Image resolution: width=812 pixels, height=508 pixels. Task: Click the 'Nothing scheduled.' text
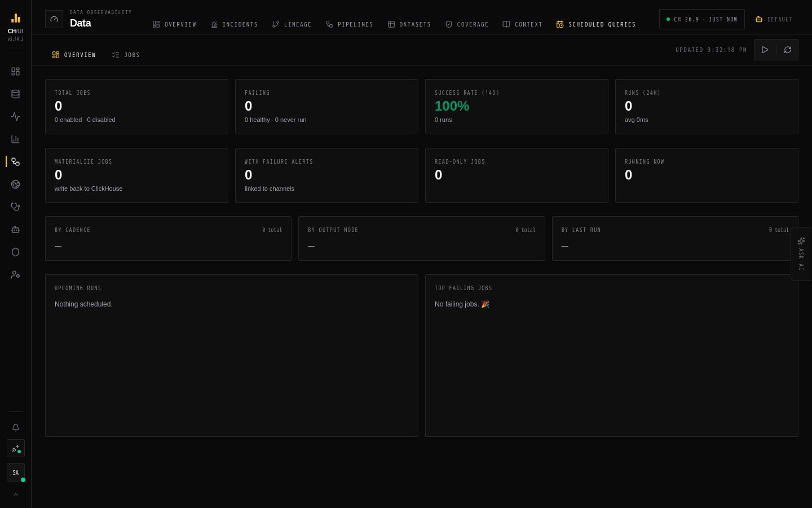pyautogui.click(x=83, y=304)
